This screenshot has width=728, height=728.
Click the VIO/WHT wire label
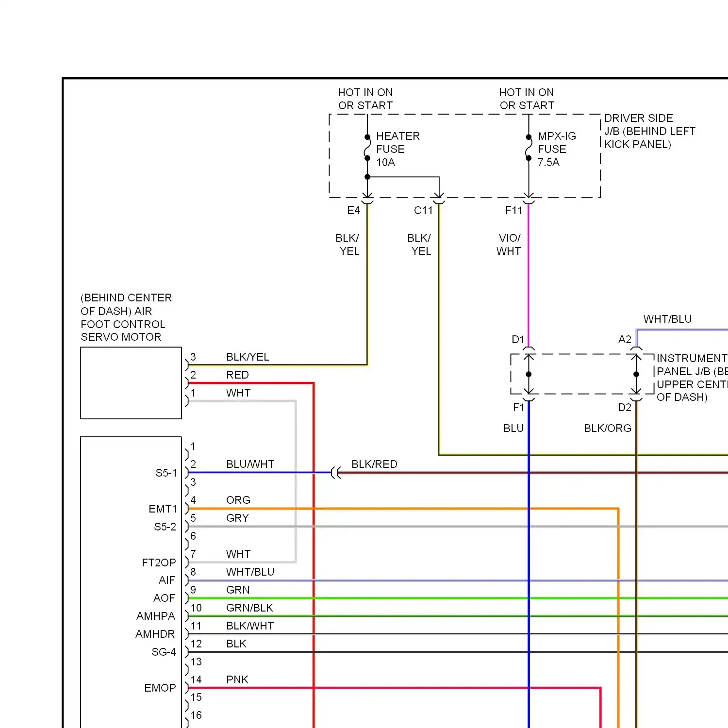point(509,245)
